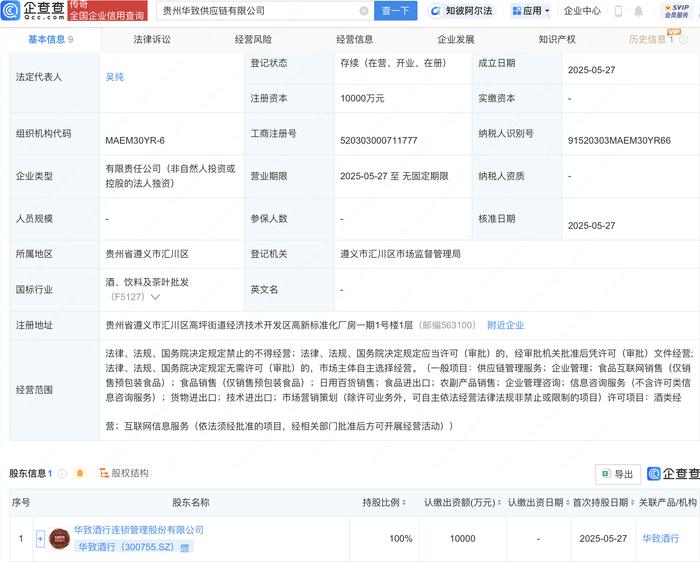Screen dimensions: 700x563
Task: Expand the 应用 apps dropdown
Action: [531, 11]
